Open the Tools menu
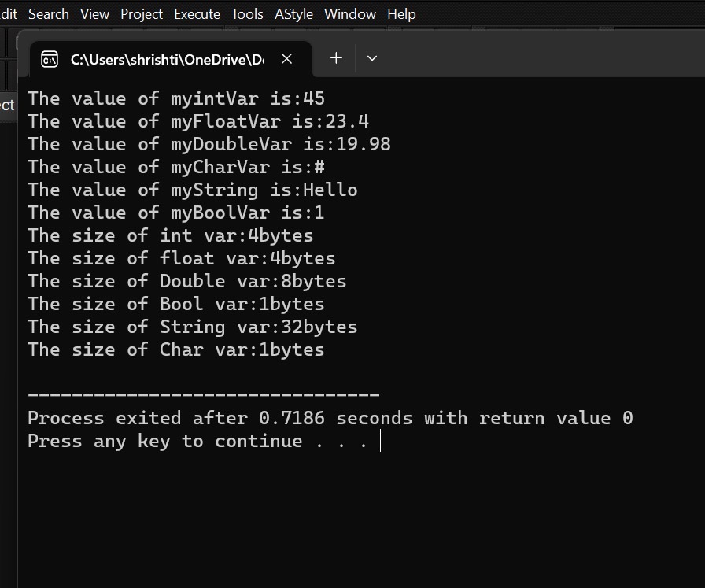The height and width of the screenshot is (588, 705). tap(247, 13)
